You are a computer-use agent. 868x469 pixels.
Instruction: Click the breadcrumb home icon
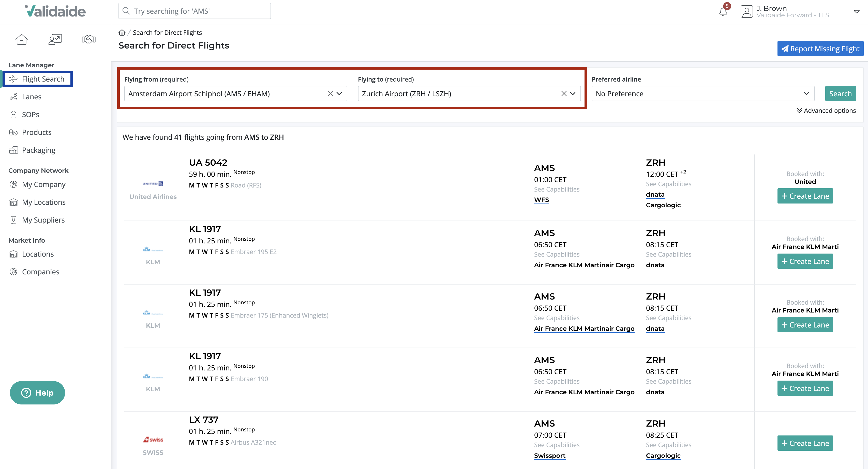click(122, 32)
